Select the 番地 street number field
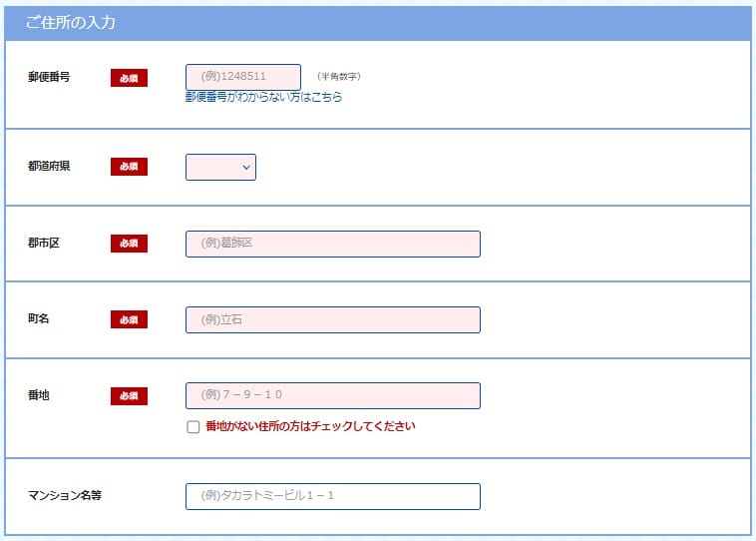The image size is (756, 541). tap(333, 395)
